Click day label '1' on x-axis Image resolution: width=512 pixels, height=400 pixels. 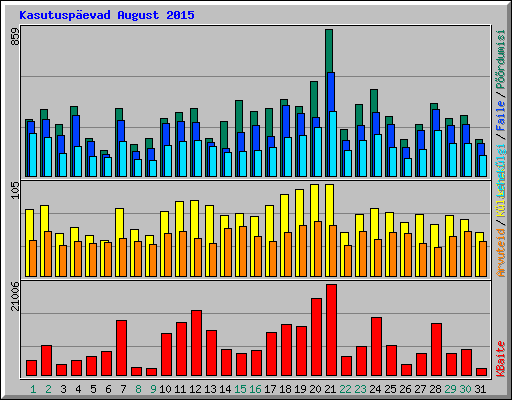click(x=33, y=389)
